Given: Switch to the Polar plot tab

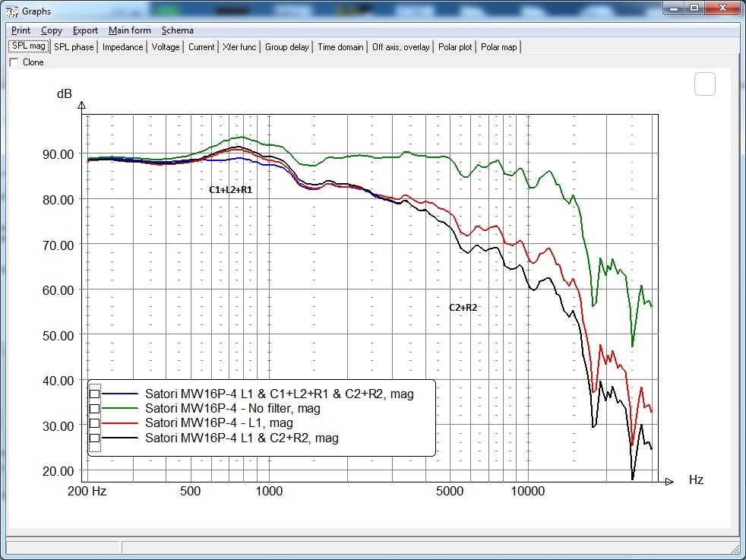Looking at the screenshot, I should 455,46.
